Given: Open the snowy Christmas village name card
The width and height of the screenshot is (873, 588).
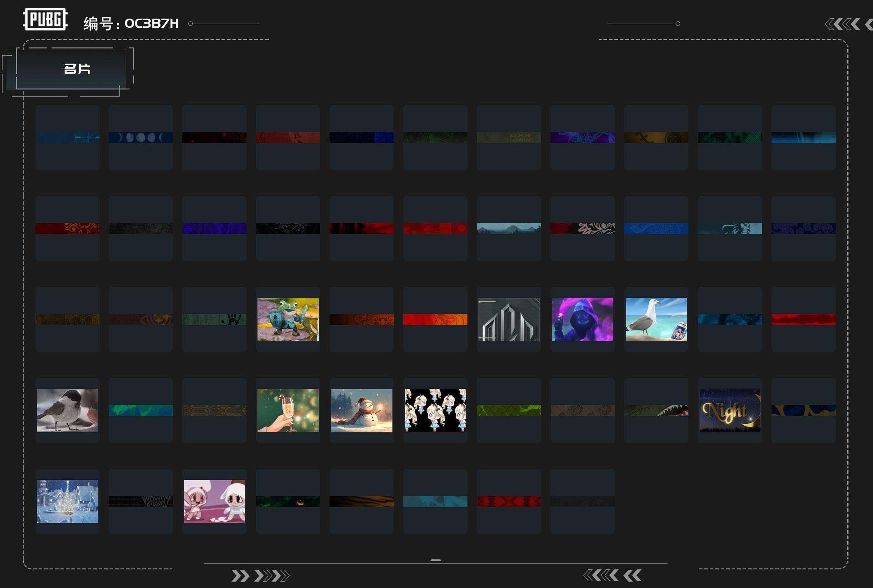Looking at the screenshot, I should [x=67, y=501].
